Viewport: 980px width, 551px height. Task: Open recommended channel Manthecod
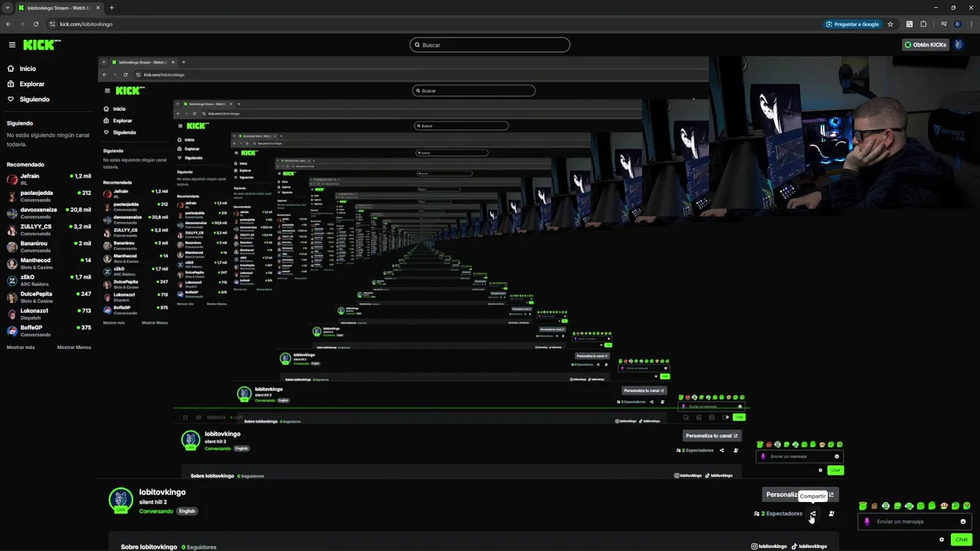click(49, 263)
